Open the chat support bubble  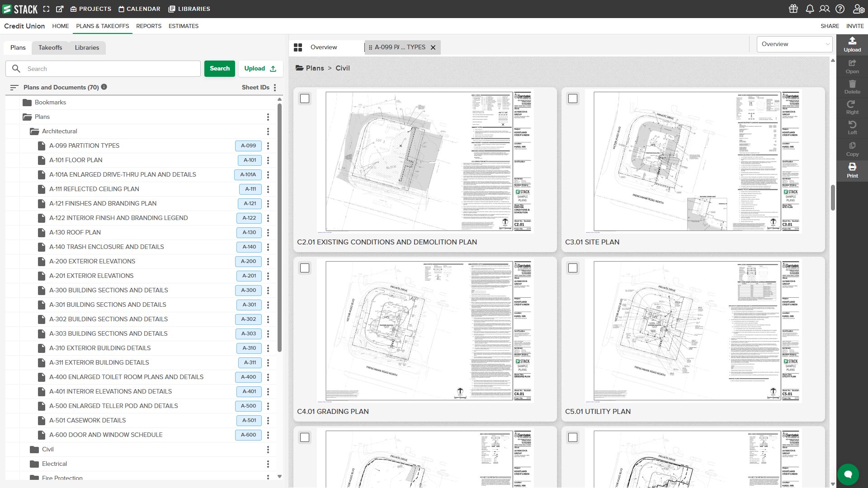[x=848, y=474]
